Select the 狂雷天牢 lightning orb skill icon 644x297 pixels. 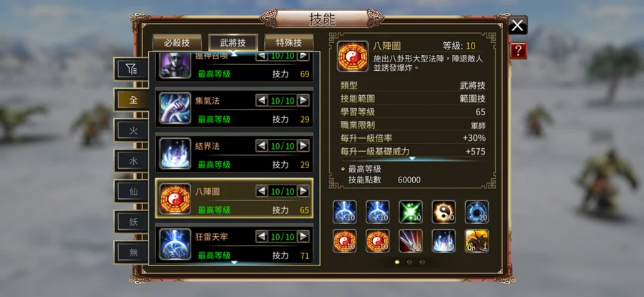175,245
